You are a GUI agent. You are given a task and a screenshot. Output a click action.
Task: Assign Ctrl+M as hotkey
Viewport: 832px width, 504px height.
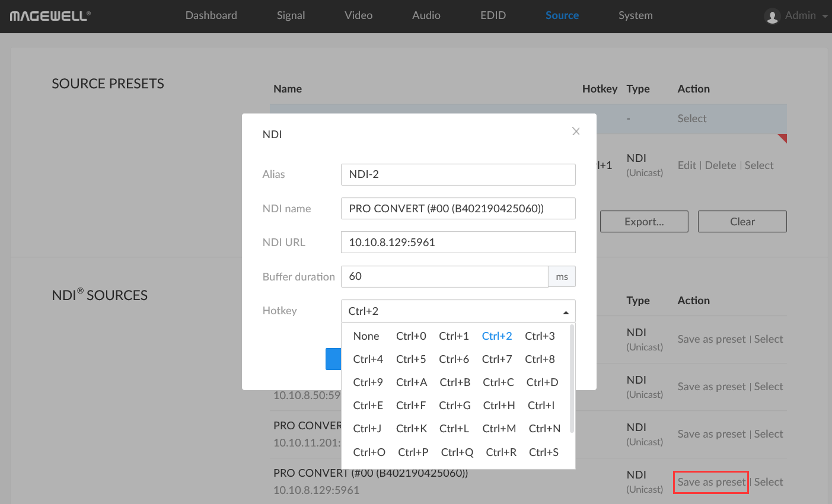499,429
